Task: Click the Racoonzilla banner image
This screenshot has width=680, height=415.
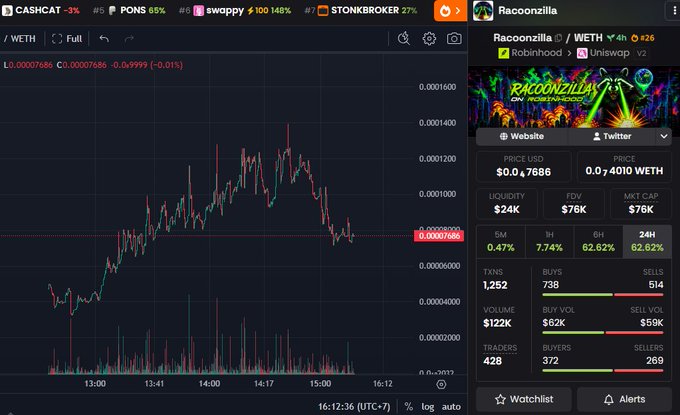Action: [574, 97]
